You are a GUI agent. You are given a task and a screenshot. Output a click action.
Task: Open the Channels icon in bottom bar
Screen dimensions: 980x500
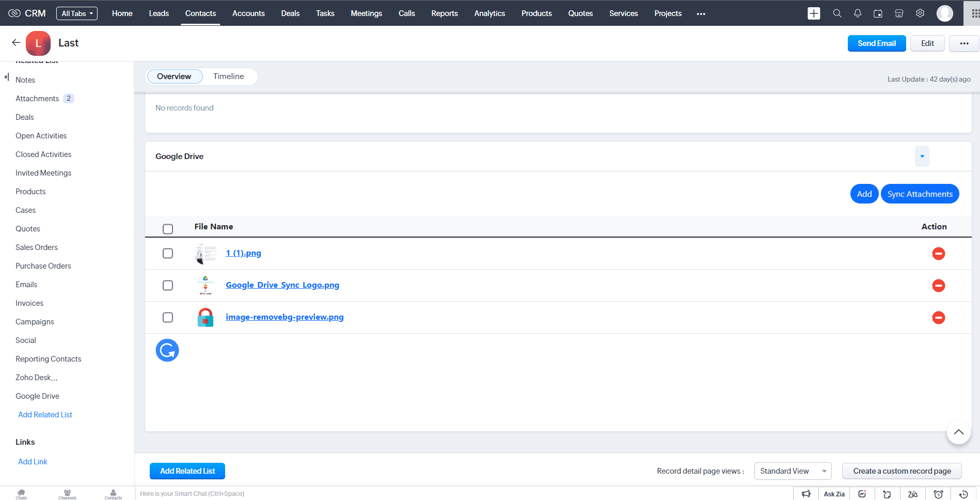pos(67,494)
